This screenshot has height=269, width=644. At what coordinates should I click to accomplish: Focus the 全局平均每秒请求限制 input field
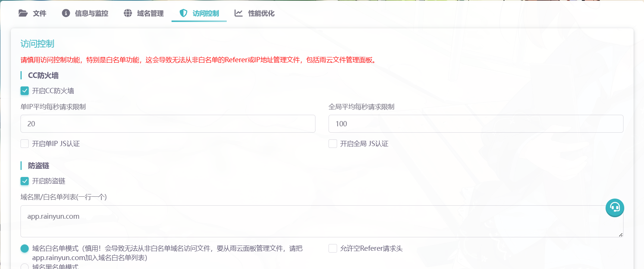pyautogui.click(x=475, y=124)
